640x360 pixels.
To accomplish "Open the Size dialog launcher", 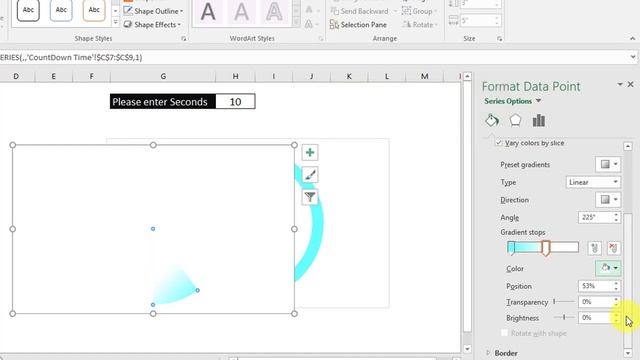I will (499, 39).
